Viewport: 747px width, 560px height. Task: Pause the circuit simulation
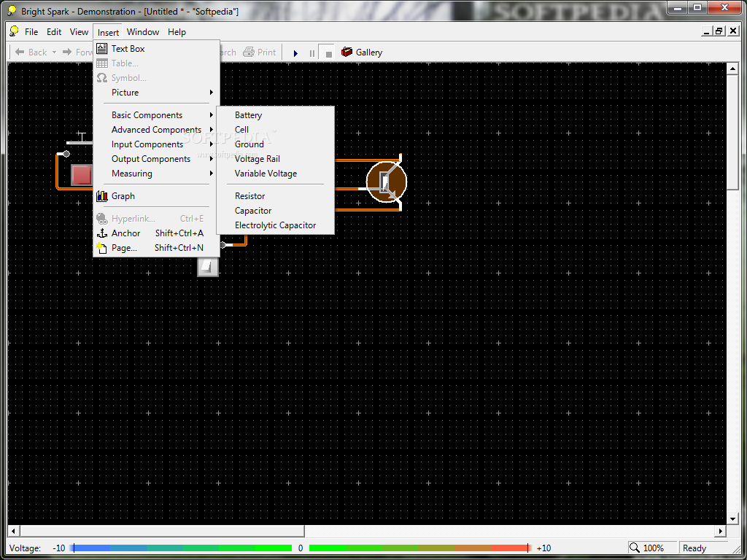pyautogui.click(x=312, y=52)
